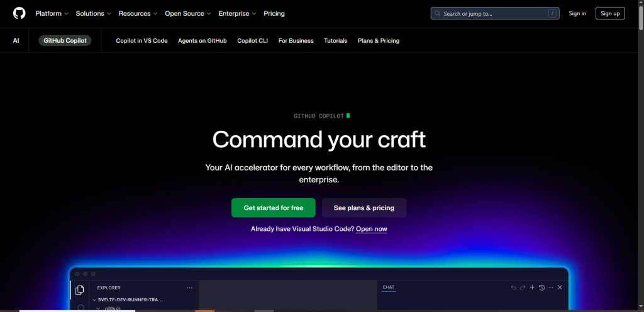Click the Sign up button
The image size is (644, 312).
point(610,14)
